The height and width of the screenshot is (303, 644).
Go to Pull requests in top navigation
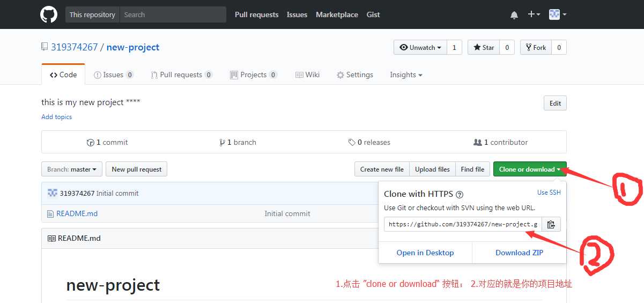tap(256, 14)
